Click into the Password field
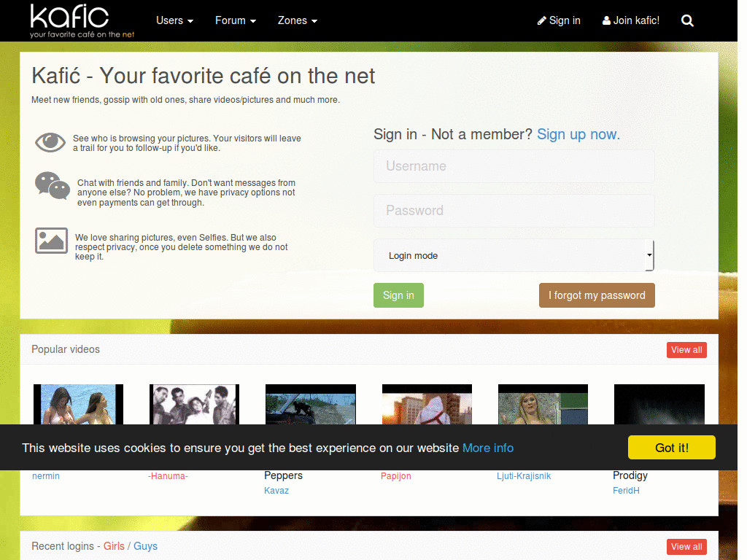747x560 pixels. click(x=514, y=211)
